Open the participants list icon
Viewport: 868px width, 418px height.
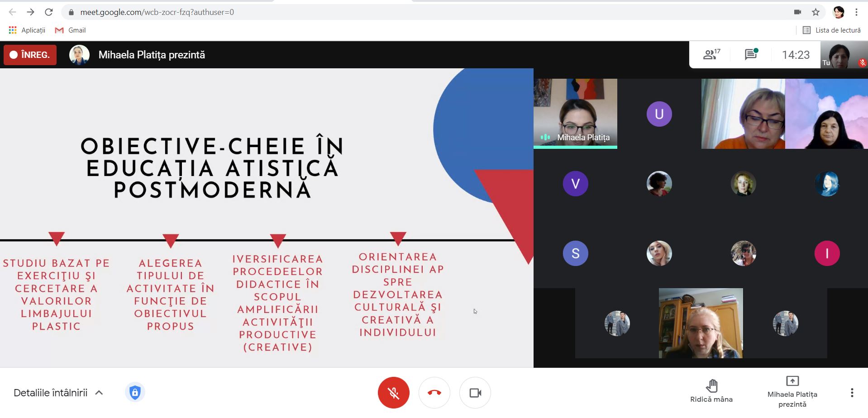[x=711, y=55]
